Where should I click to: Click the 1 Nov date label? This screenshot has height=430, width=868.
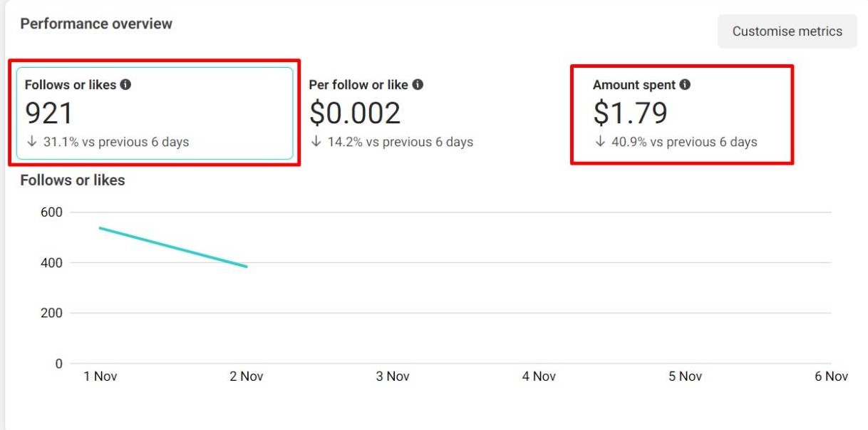coord(100,377)
